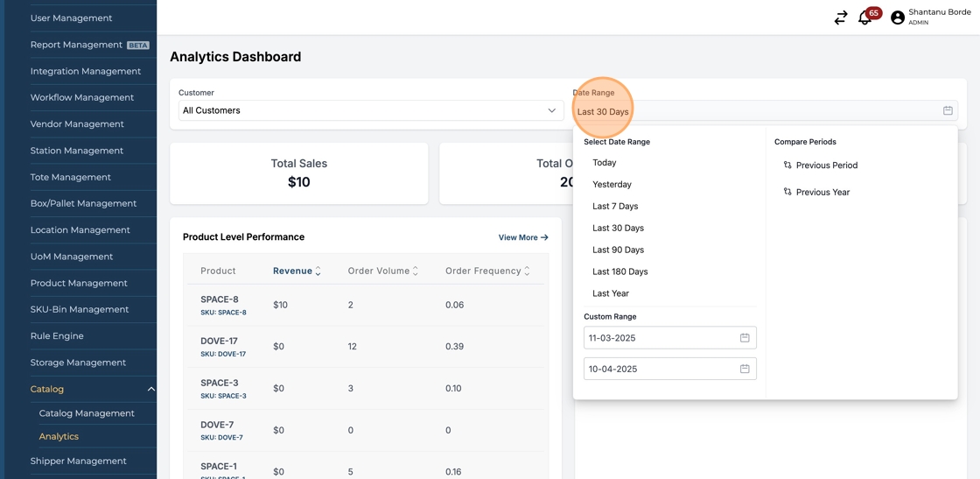Click the Previous Year compare icon
Screen dimensions: 980x479
point(787,192)
